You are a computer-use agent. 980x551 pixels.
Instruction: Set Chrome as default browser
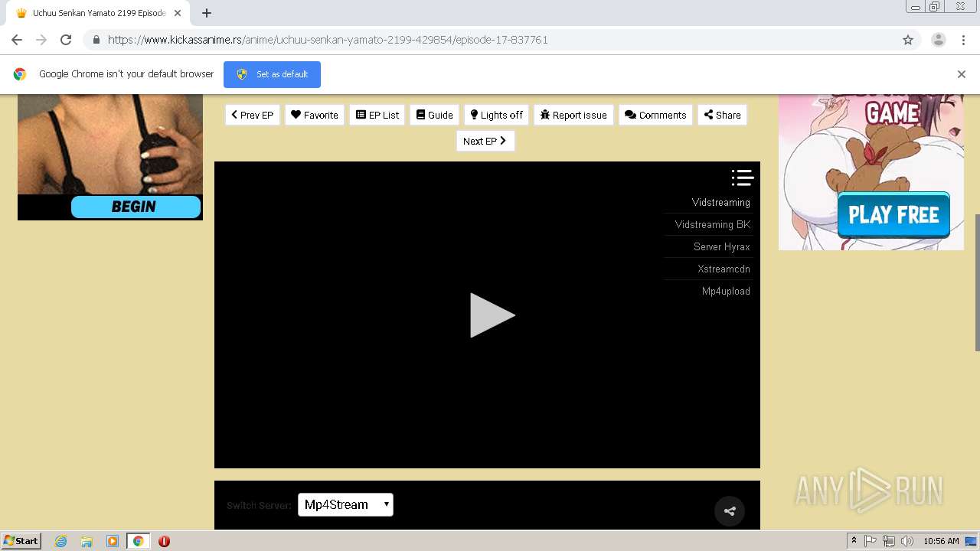pos(272,74)
